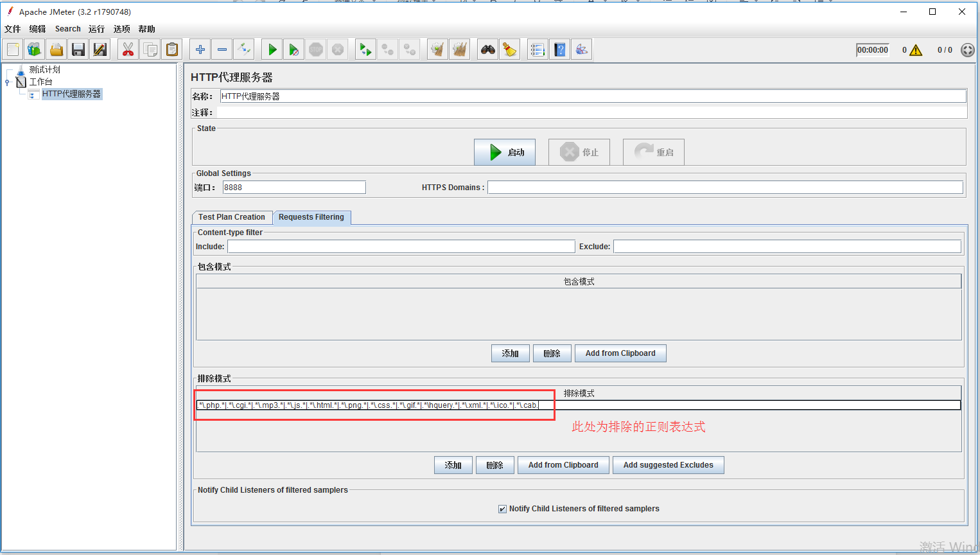980x555 pixels.
Task: Click Add suggested Excludes button
Action: 669,465
